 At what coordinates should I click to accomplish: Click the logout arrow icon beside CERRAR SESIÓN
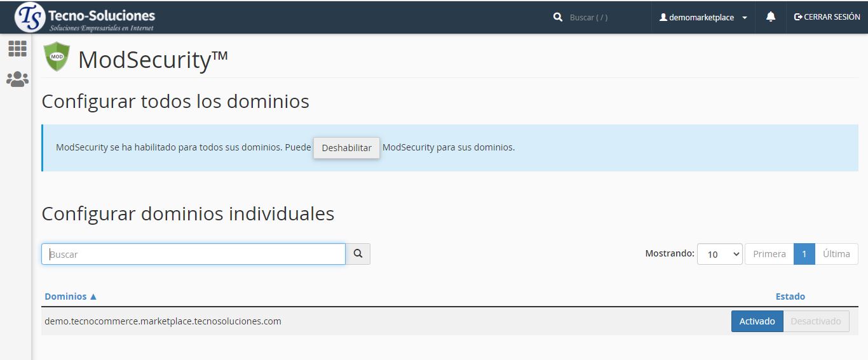point(798,17)
